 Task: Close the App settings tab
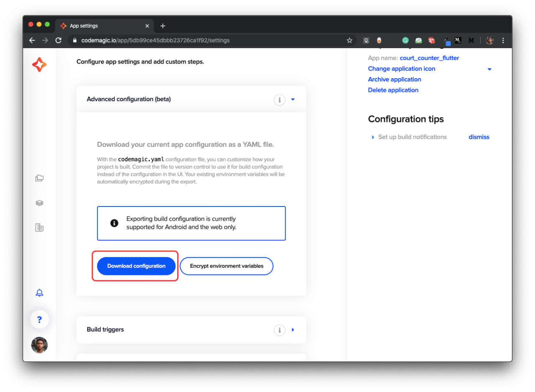147,26
